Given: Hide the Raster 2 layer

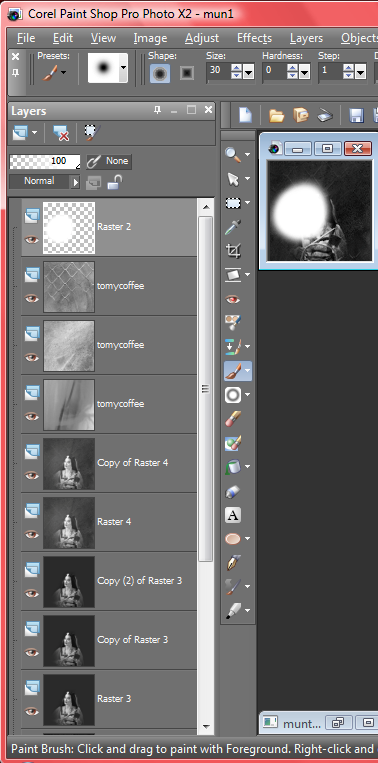Looking at the screenshot, I should click(32, 239).
